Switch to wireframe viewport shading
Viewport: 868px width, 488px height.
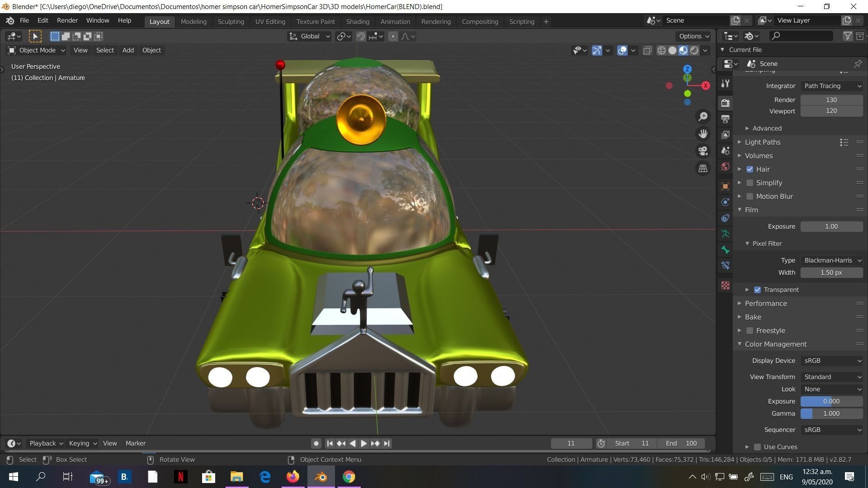click(661, 50)
